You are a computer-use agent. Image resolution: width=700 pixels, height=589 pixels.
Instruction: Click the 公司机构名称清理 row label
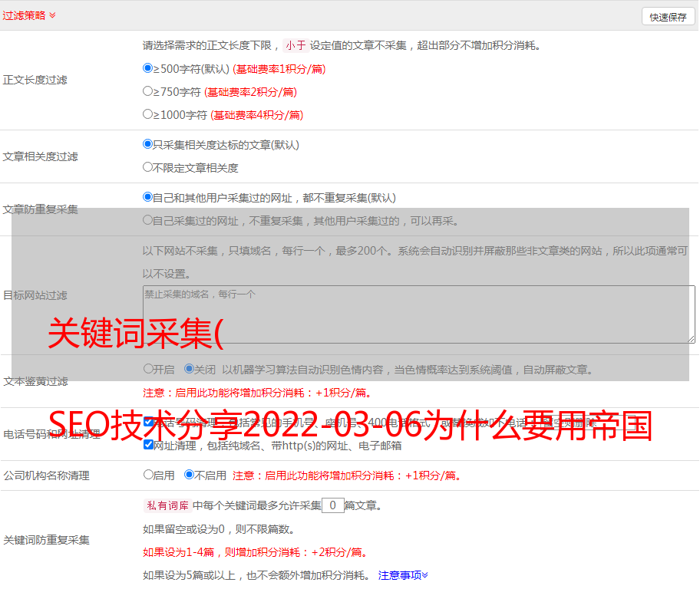point(46,475)
